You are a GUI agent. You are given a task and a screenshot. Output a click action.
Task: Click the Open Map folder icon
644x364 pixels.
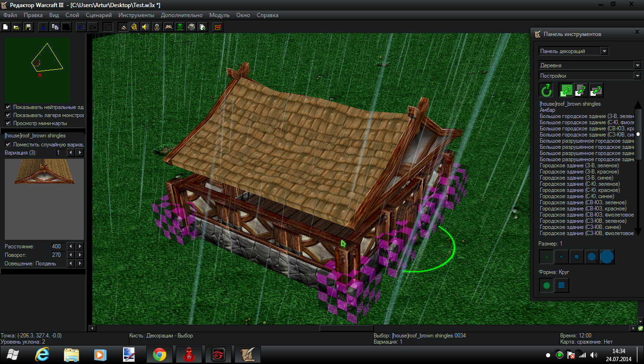[17, 27]
